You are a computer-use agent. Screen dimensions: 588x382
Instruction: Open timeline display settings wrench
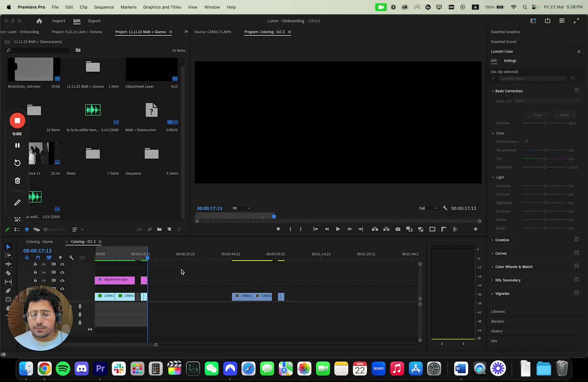71,258
